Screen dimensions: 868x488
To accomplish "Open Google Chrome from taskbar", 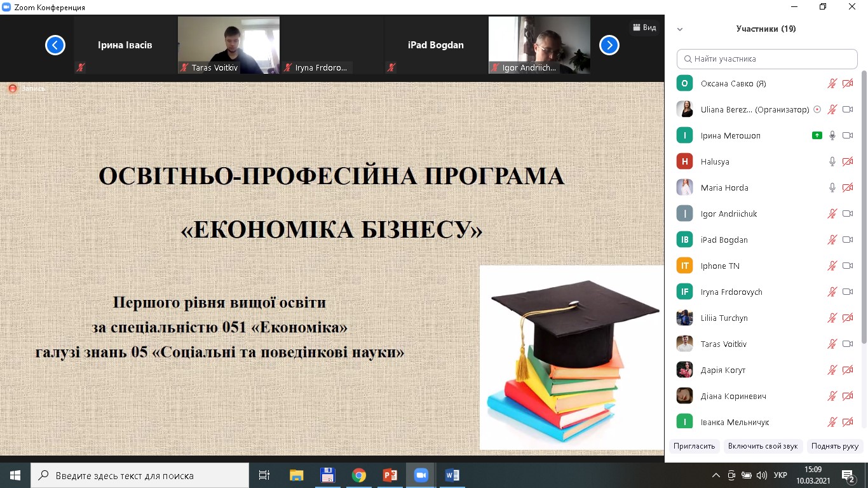I will [359, 475].
